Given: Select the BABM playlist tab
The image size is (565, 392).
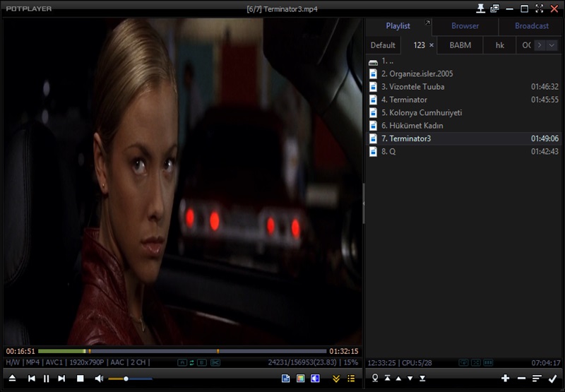Looking at the screenshot, I should click(460, 45).
